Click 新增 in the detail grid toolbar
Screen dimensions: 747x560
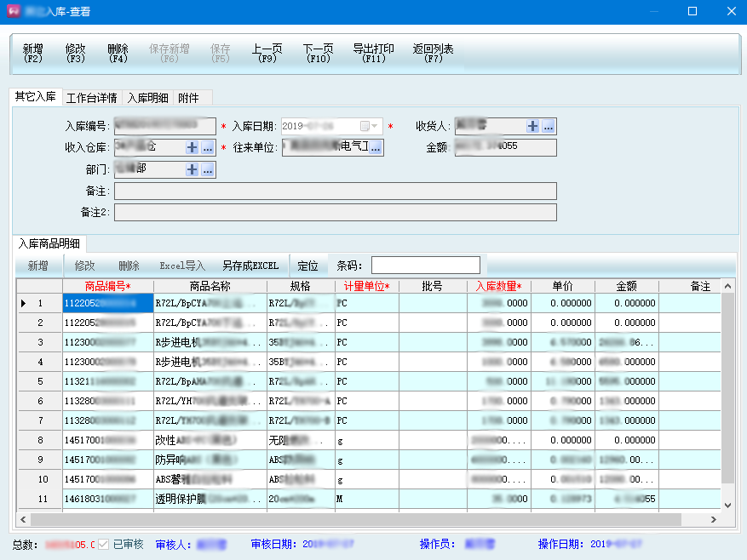pos(38,266)
